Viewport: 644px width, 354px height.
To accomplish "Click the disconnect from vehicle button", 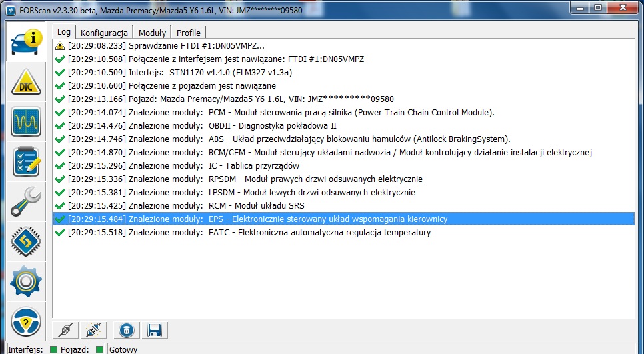I will pos(93,330).
